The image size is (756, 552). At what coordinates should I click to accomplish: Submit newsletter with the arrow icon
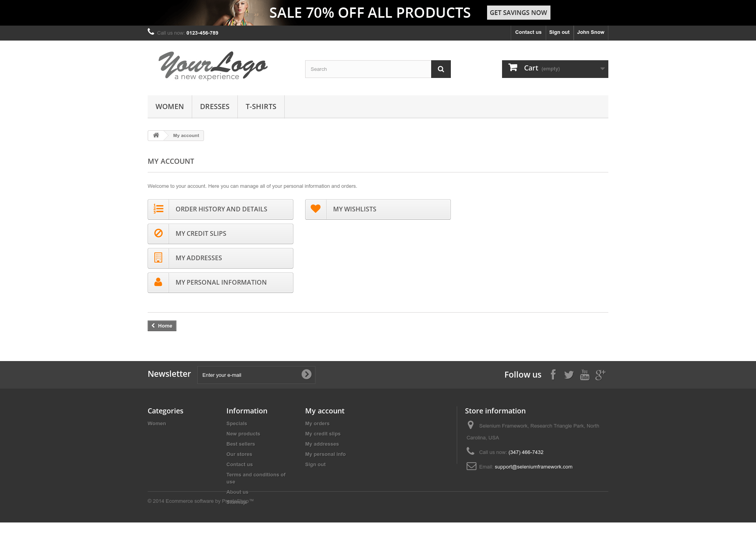pos(306,374)
